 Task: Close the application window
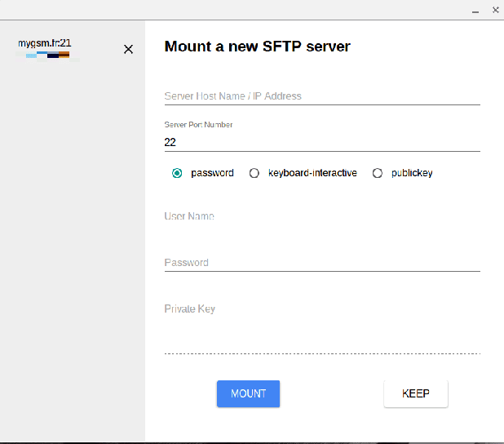[x=495, y=11]
